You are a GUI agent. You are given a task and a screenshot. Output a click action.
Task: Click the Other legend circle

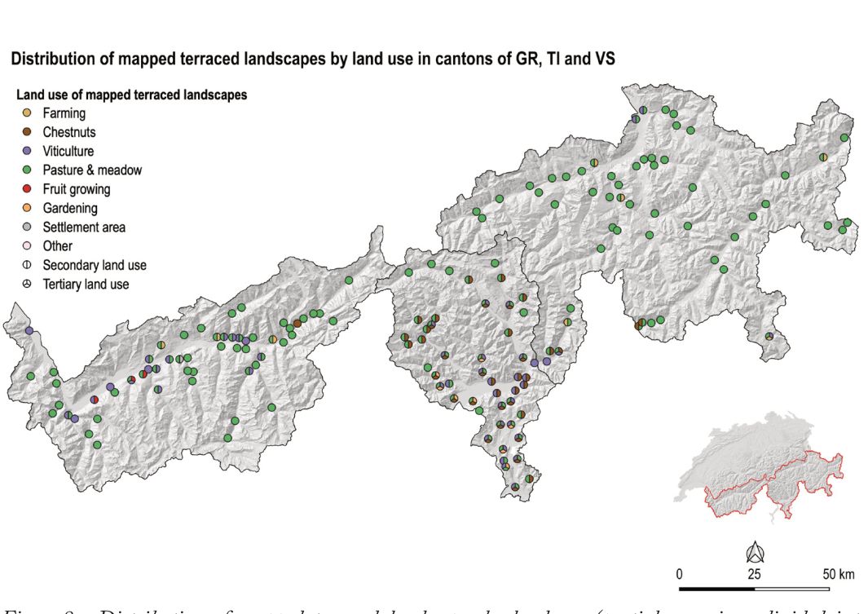27,245
